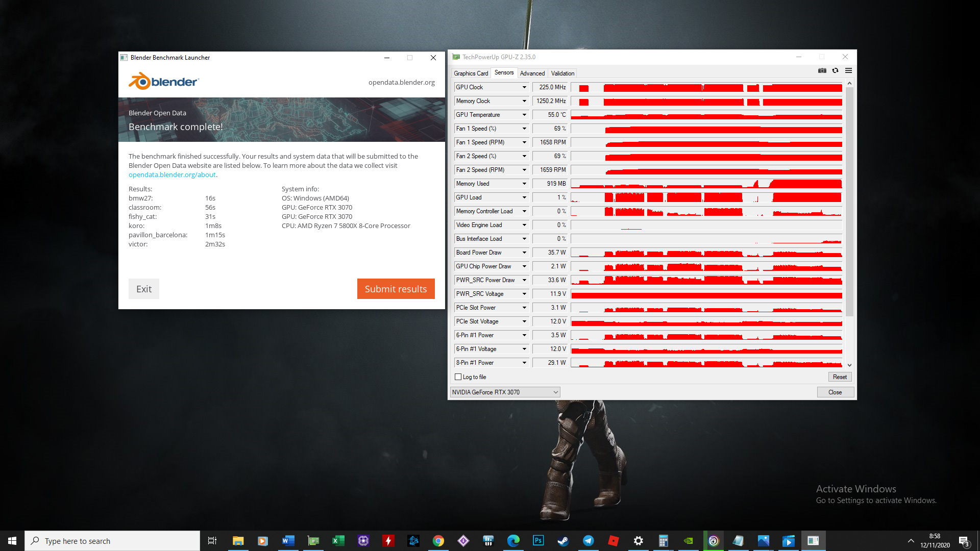Click the taskbar clock showing 8:58
This screenshot has height=551, width=980.
click(x=935, y=541)
